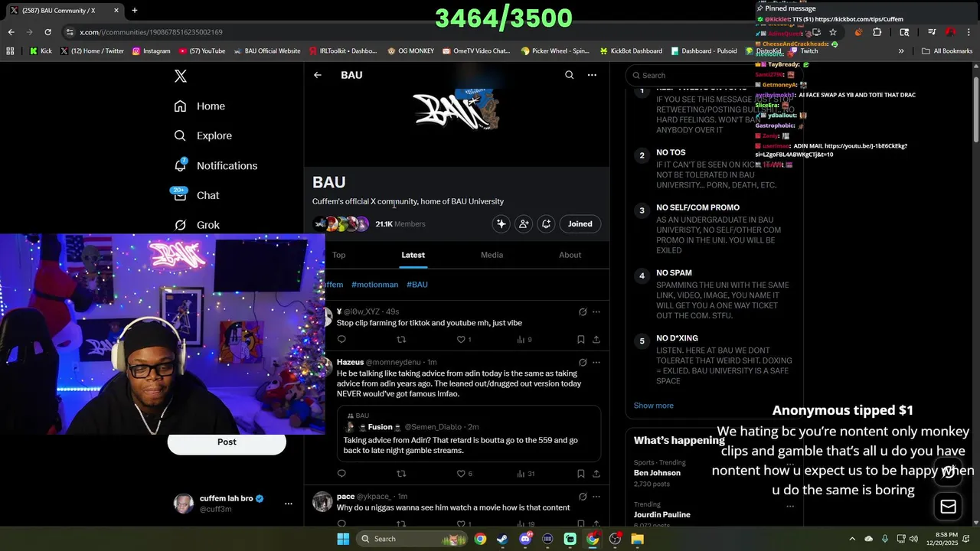Click the invite members icon
Viewport: 980px width, 551px height.
point(524,224)
